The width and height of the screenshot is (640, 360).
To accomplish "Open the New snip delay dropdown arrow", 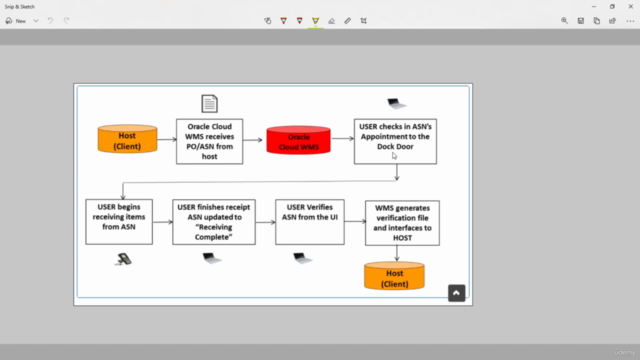I will pos(36,21).
